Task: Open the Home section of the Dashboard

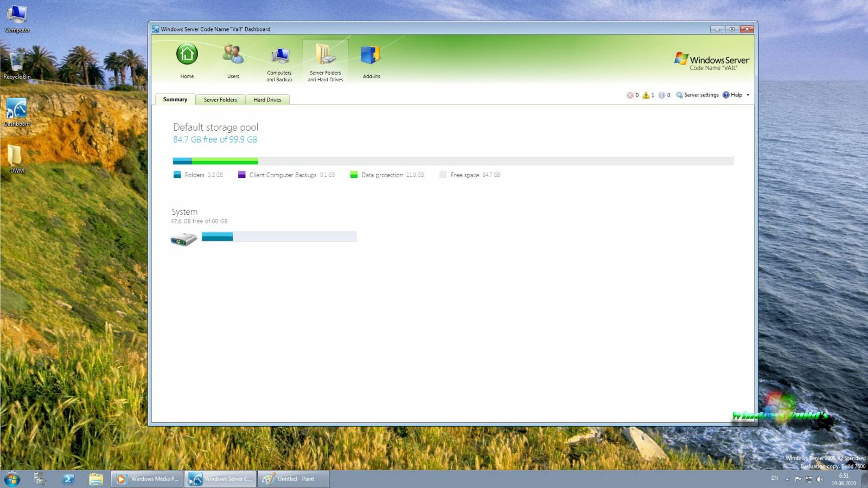Action: 187,61
